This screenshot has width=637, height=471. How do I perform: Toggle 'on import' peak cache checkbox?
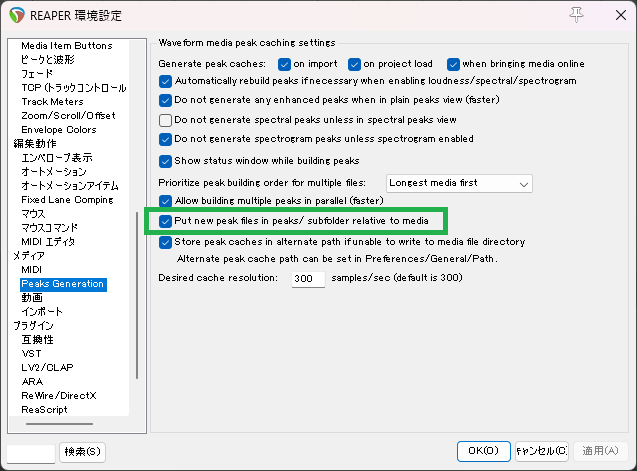point(284,64)
